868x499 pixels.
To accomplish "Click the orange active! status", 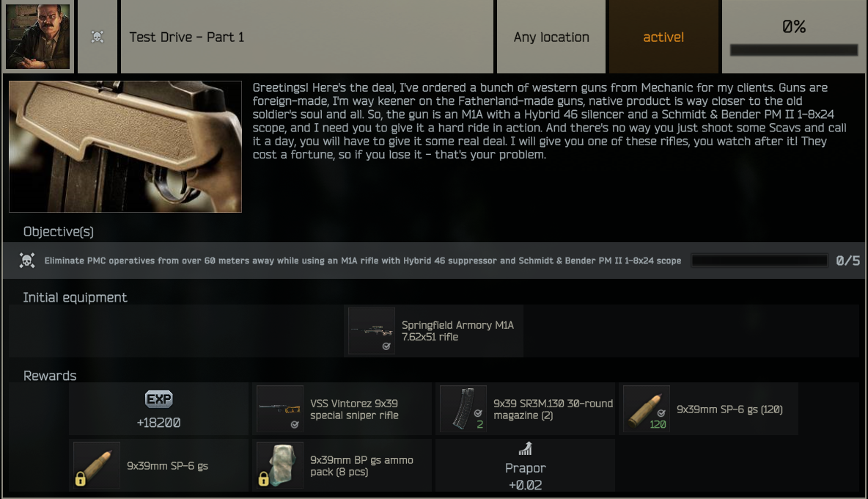I will pos(663,37).
